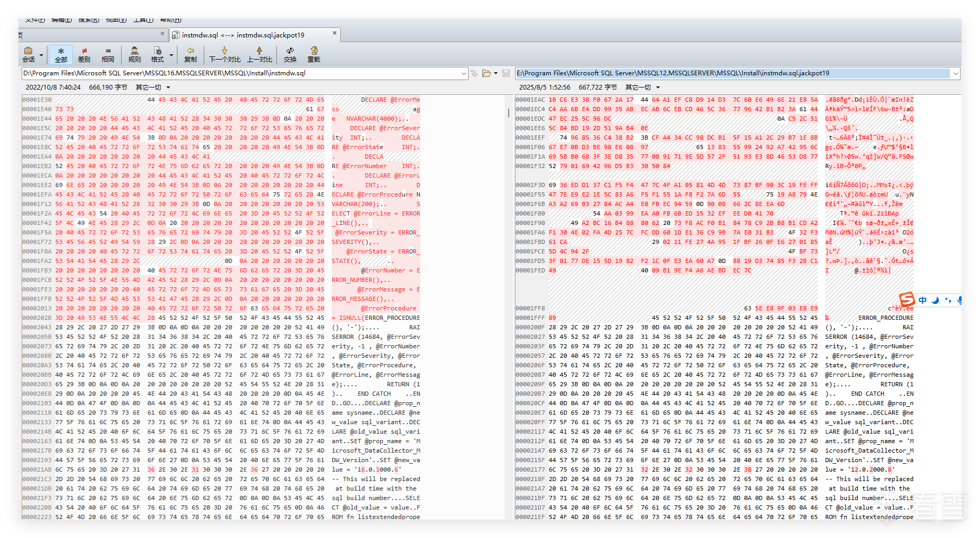Expand right pane 其它一切 dropdown
The image size is (980, 538).
click(x=658, y=87)
